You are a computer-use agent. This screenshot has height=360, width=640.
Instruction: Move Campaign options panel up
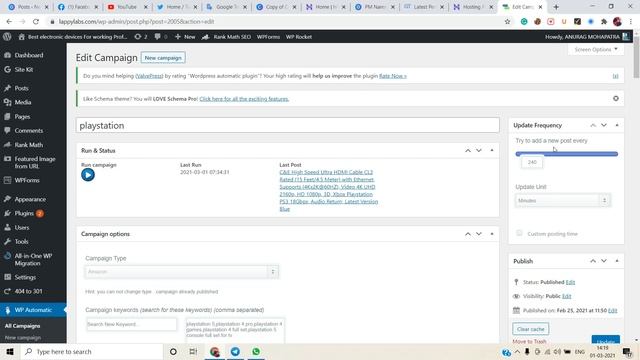(x=468, y=234)
